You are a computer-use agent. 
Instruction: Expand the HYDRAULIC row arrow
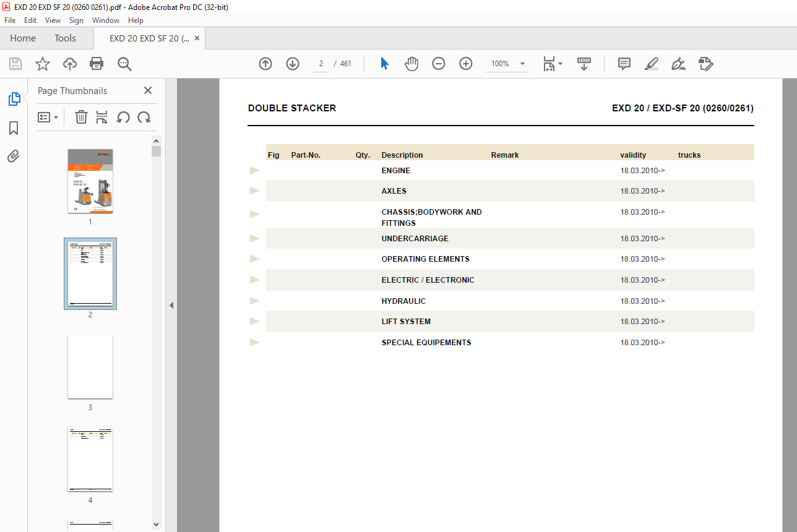(x=254, y=301)
